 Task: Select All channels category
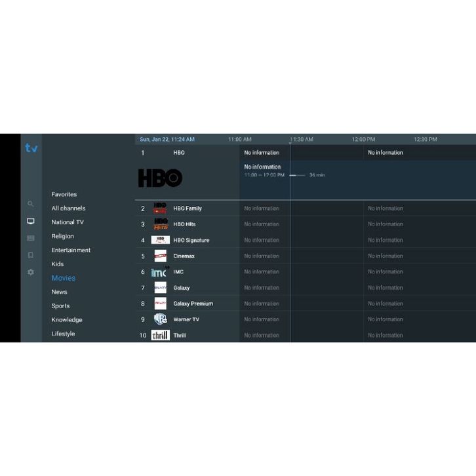point(68,208)
